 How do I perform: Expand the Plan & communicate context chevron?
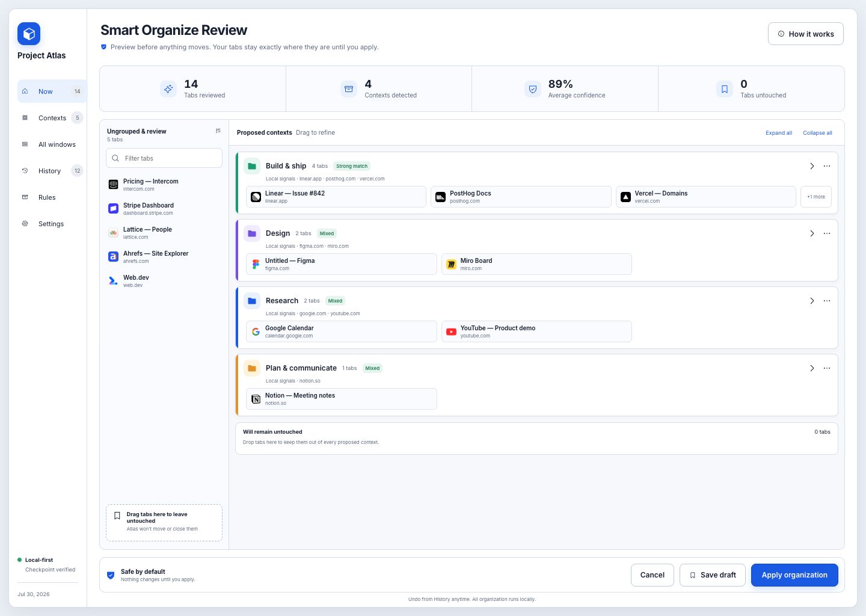[x=812, y=368]
